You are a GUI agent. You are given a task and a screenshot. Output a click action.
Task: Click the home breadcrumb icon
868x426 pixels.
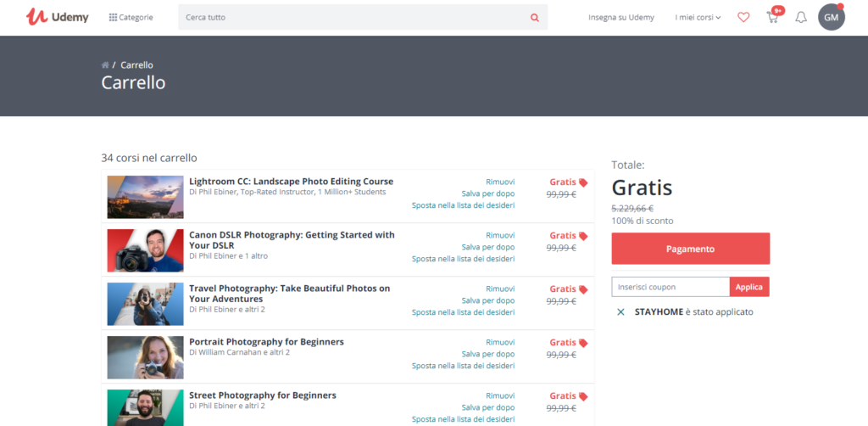click(x=105, y=65)
